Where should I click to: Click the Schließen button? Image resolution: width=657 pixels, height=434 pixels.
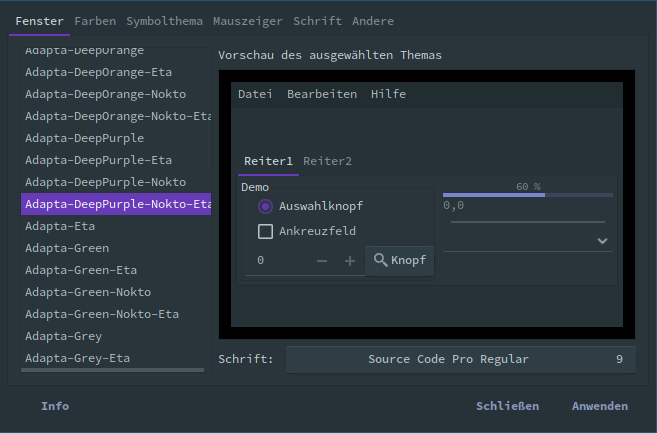[507, 406]
